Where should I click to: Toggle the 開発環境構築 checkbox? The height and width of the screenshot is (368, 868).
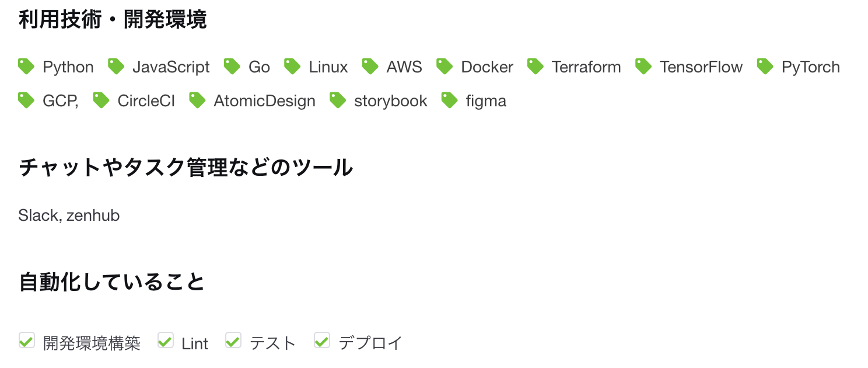point(26,340)
